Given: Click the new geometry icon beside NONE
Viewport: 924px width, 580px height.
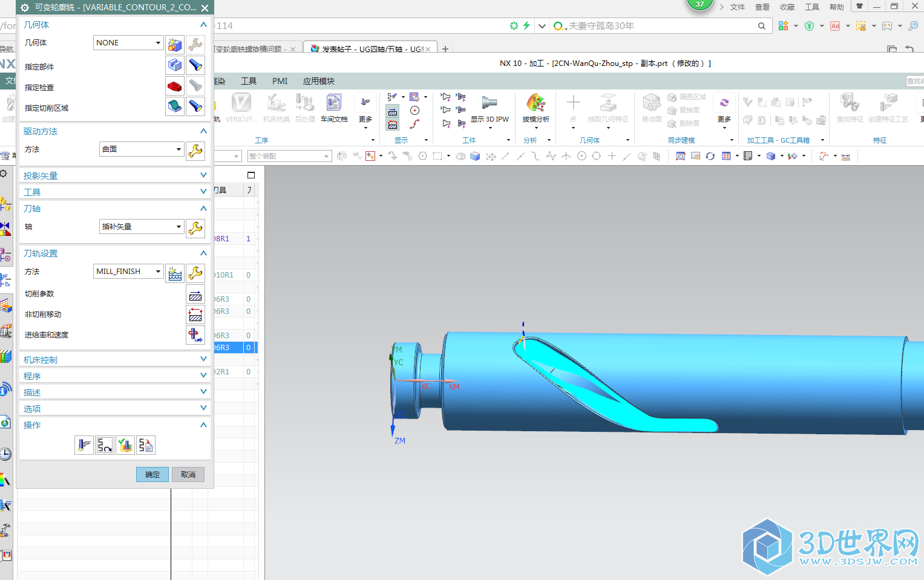Looking at the screenshot, I should pos(175,44).
